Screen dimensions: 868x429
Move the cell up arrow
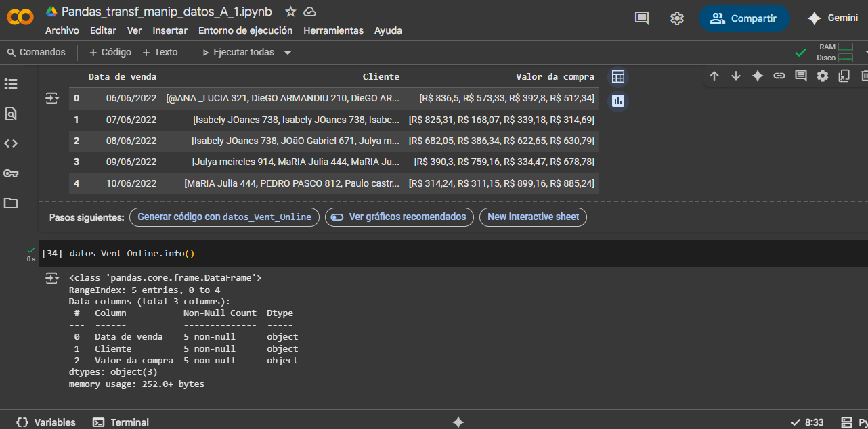(714, 76)
